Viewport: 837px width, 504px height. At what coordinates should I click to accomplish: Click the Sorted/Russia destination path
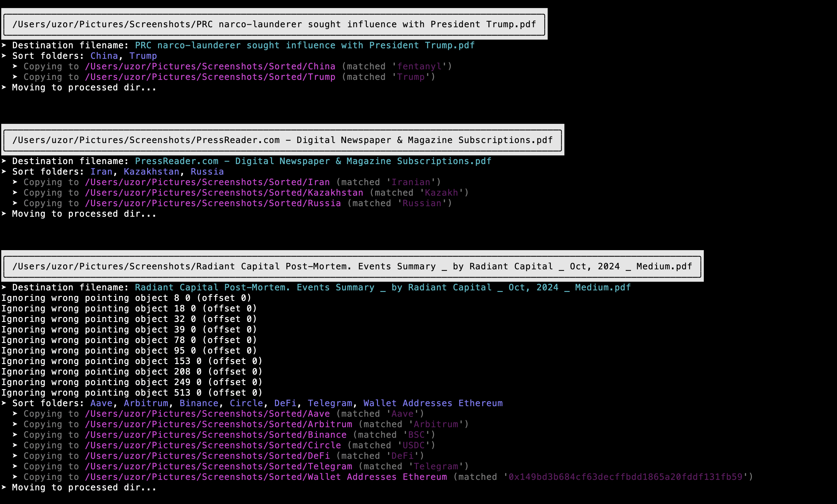(213, 203)
